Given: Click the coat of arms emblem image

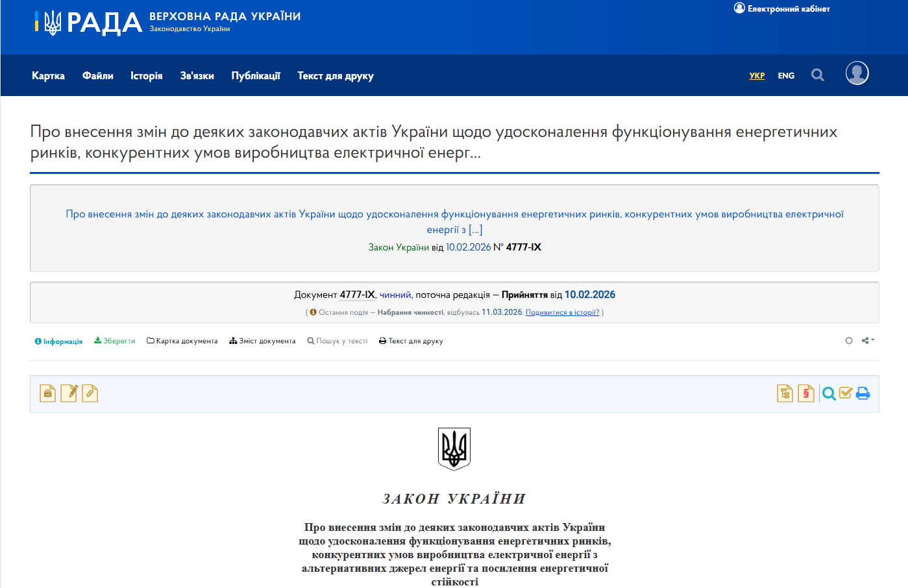Looking at the screenshot, I should pyautogui.click(x=454, y=448).
